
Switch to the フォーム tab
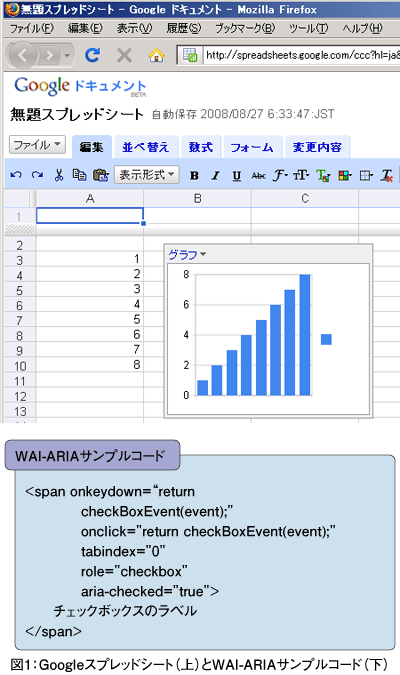tap(252, 147)
